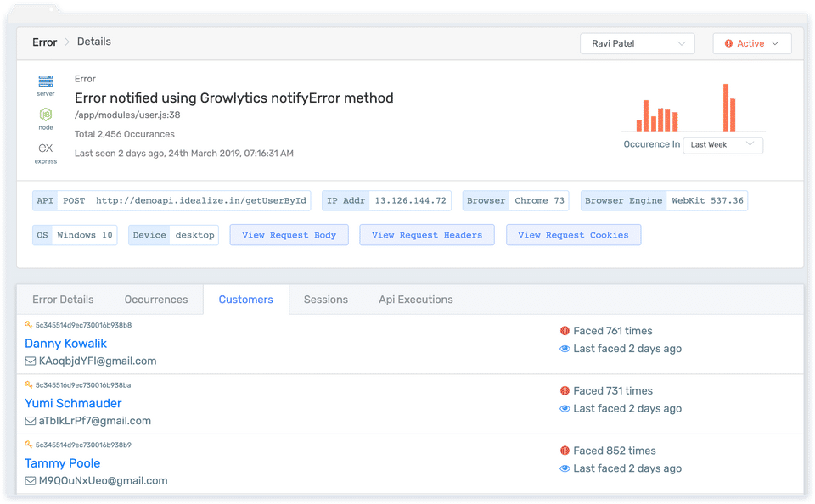
Task: Open the Active status dropdown
Action: pos(752,43)
